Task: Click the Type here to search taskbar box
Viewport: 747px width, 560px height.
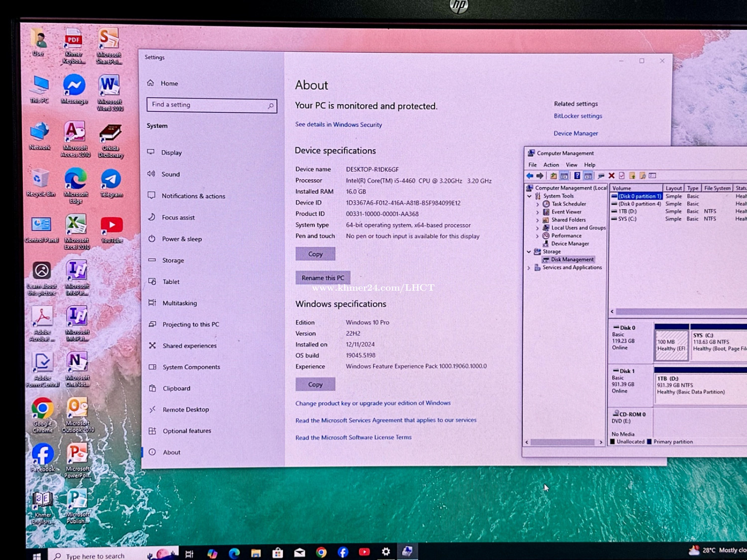Action: pyautogui.click(x=112, y=555)
